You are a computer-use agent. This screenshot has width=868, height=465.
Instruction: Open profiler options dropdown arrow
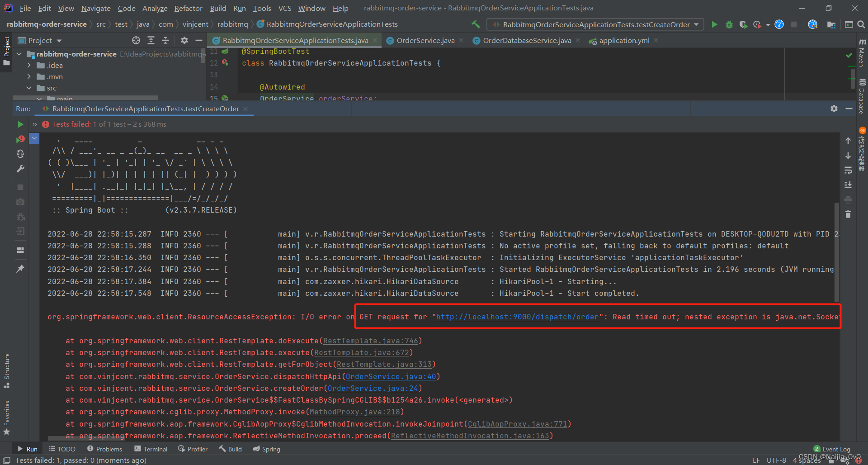click(768, 25)
